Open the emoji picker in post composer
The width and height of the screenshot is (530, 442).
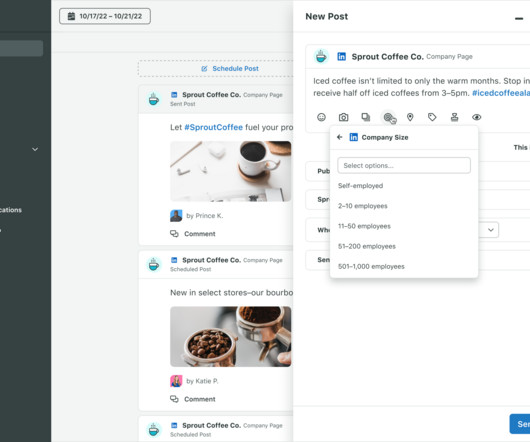pyautogui.click(x=321, y=117)
